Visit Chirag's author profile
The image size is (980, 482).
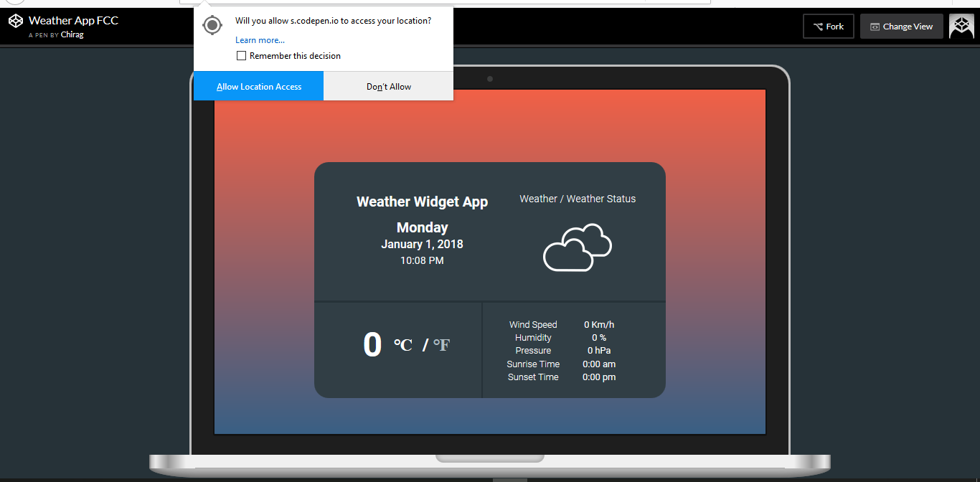[73, 34]
